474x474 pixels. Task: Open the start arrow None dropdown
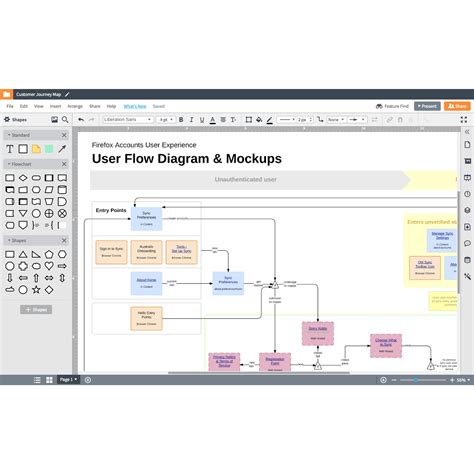336,119
